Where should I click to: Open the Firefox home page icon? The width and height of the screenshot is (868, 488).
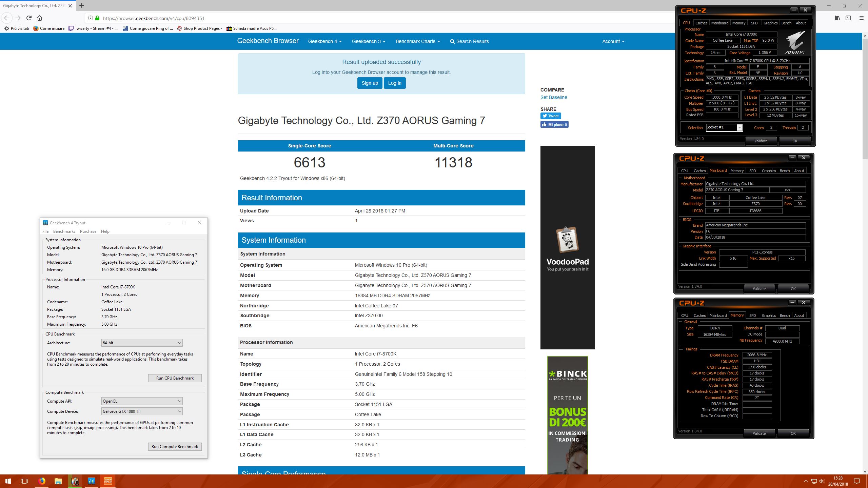40,18
